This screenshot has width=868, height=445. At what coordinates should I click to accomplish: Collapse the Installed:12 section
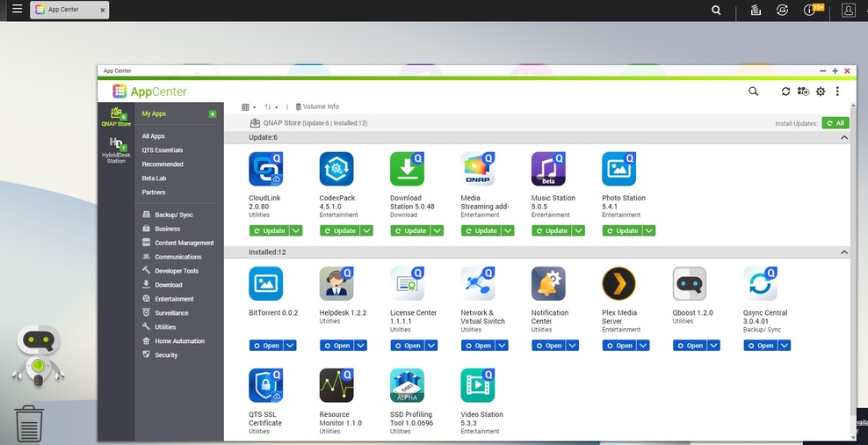pos(844,252)
